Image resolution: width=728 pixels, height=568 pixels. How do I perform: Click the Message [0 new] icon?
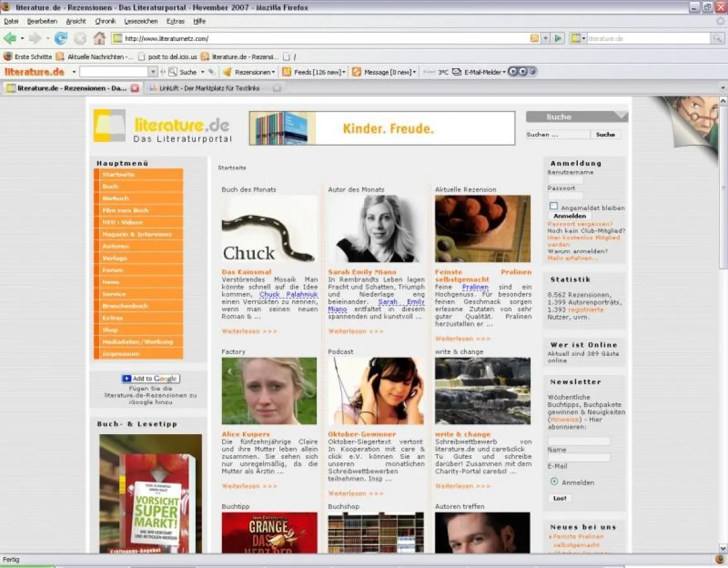coord(355,72)
